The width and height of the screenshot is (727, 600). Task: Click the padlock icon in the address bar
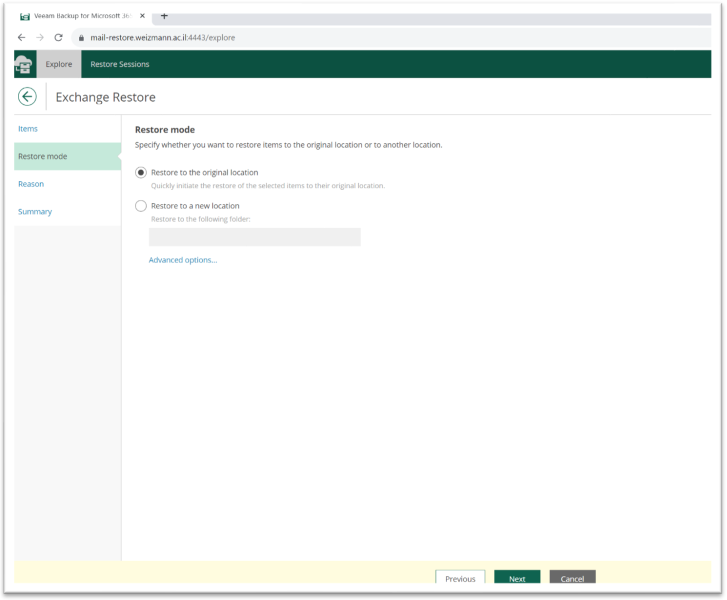pyautogui.click(x=82, y=37)
